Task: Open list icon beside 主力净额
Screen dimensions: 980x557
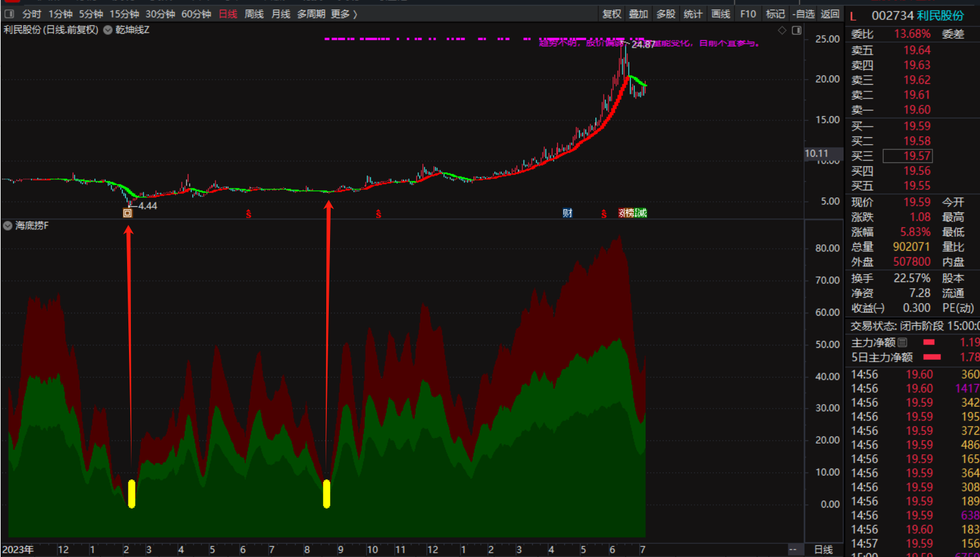Action: [902, 342]
